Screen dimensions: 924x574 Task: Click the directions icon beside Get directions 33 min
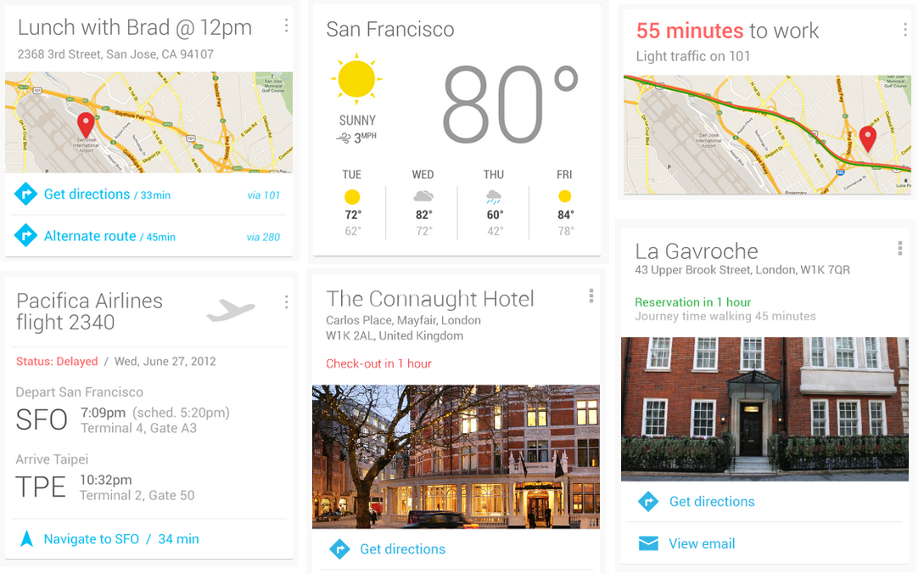pos(26,194)
